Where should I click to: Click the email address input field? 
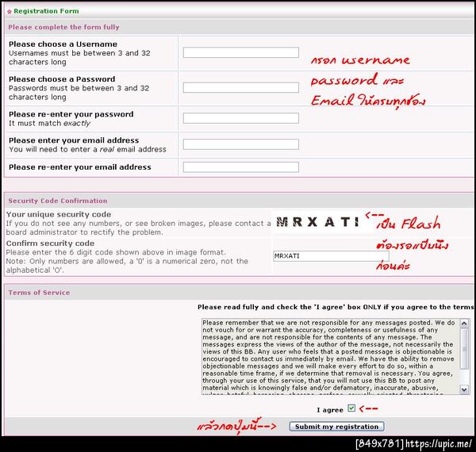[240, 144]
